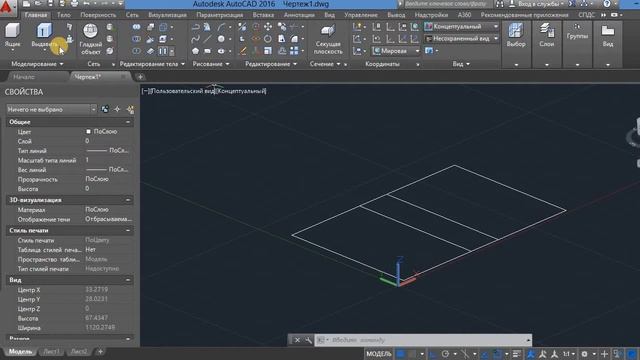This screenshot has height=360, width=640.
Task: Expand the Рисование panel
Action: (211, 64)
